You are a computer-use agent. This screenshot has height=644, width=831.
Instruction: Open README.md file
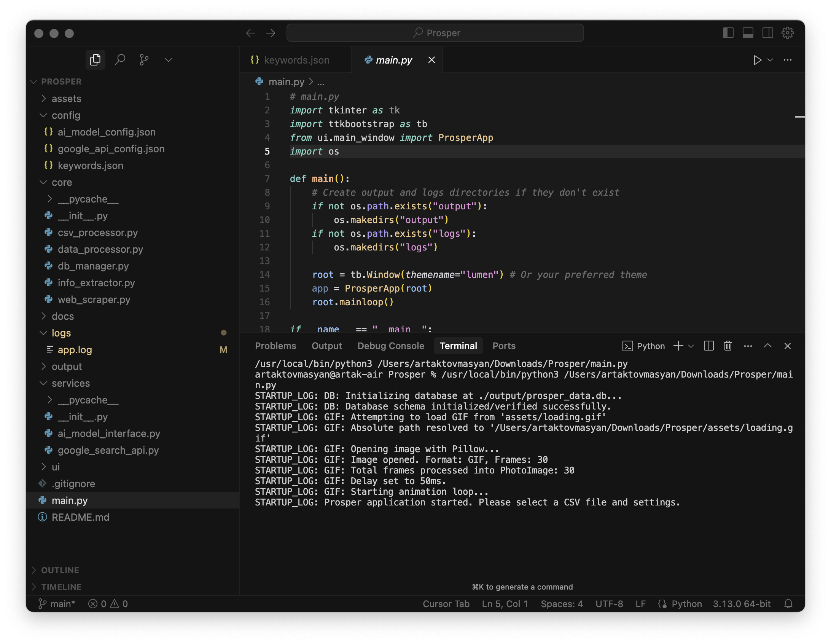pyautogui.click(x=133, y=517)
